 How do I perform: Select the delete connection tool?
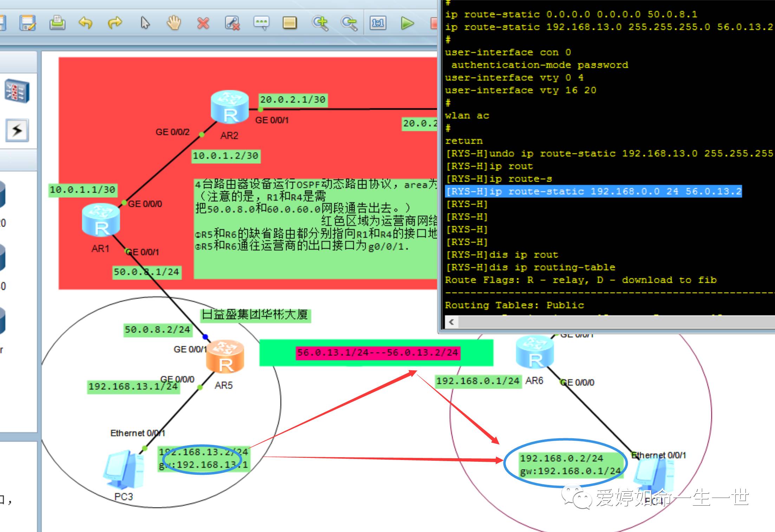tap(232, 23)
